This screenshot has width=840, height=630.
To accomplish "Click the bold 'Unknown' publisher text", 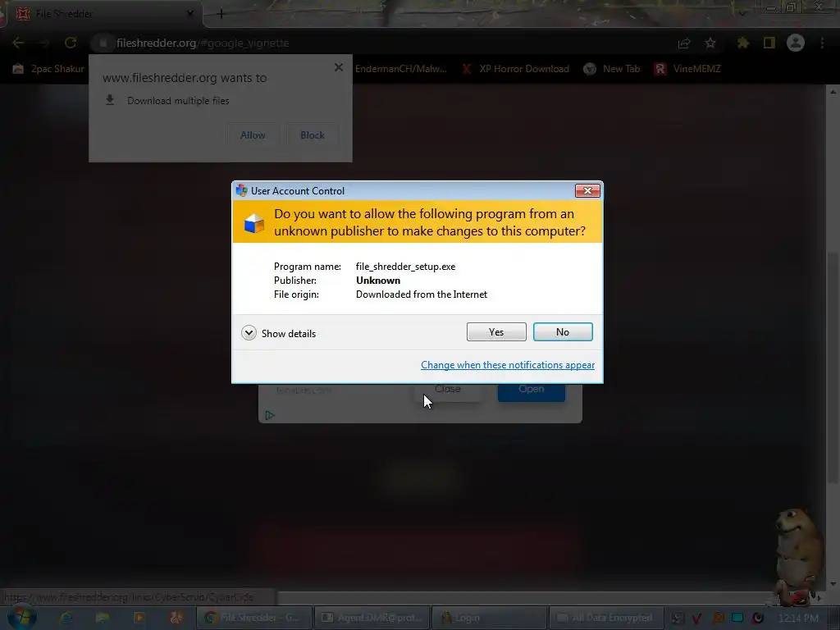I will [x=378, y=281].
